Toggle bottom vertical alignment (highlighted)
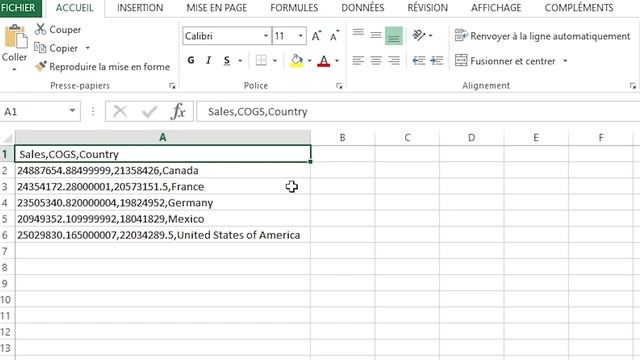 [394, 36]
